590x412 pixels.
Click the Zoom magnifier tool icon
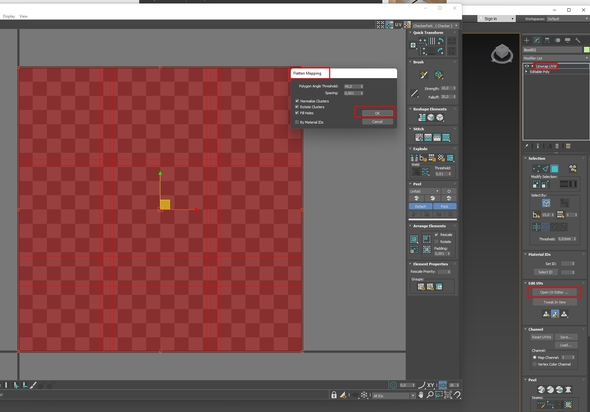[430, 395]
